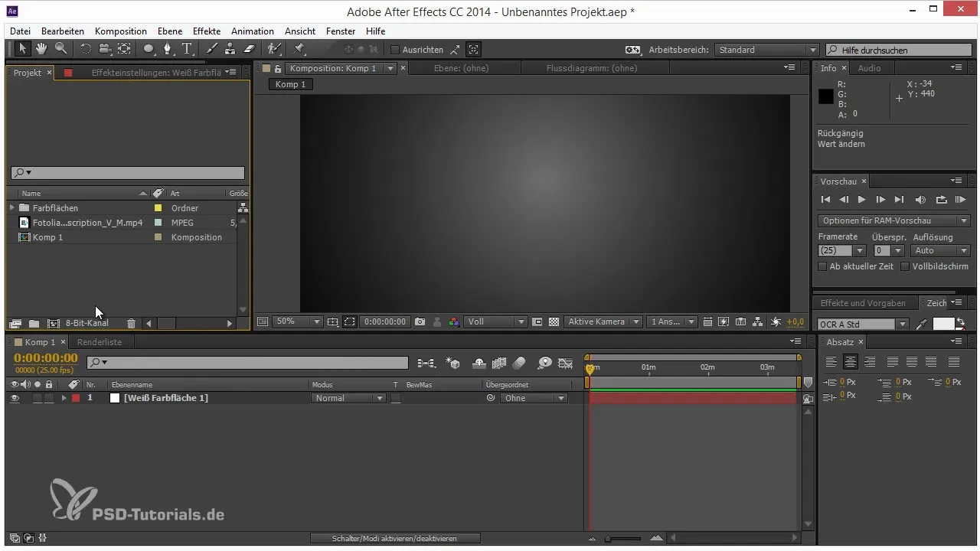Enable the Ausrichten checkbox
980x551 pixels.
pyautogui.click(x=395, y=50)
